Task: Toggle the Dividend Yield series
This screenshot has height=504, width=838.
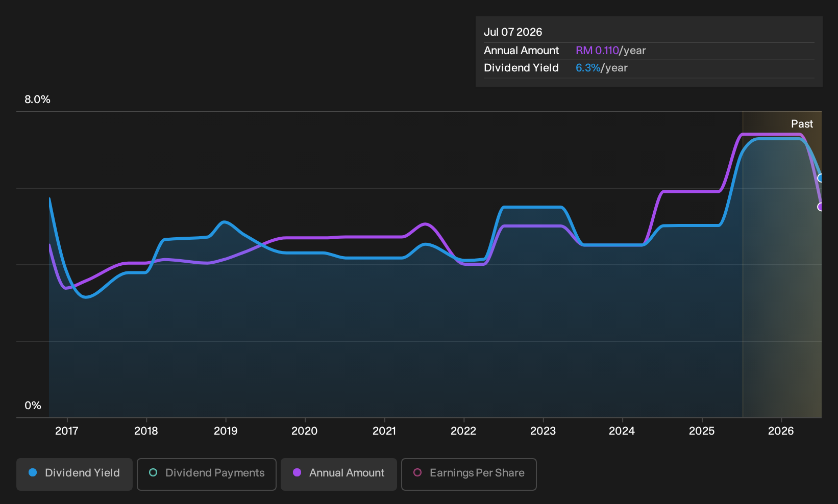Action: point(75,474)
